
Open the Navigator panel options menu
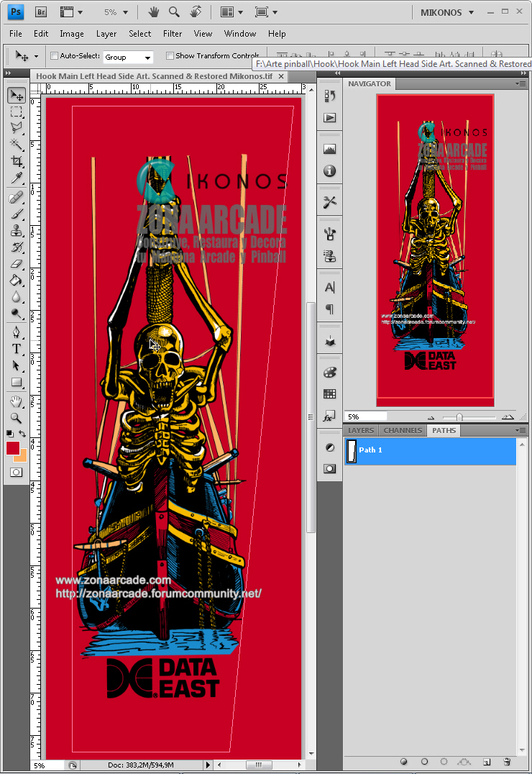coord(521,84)
